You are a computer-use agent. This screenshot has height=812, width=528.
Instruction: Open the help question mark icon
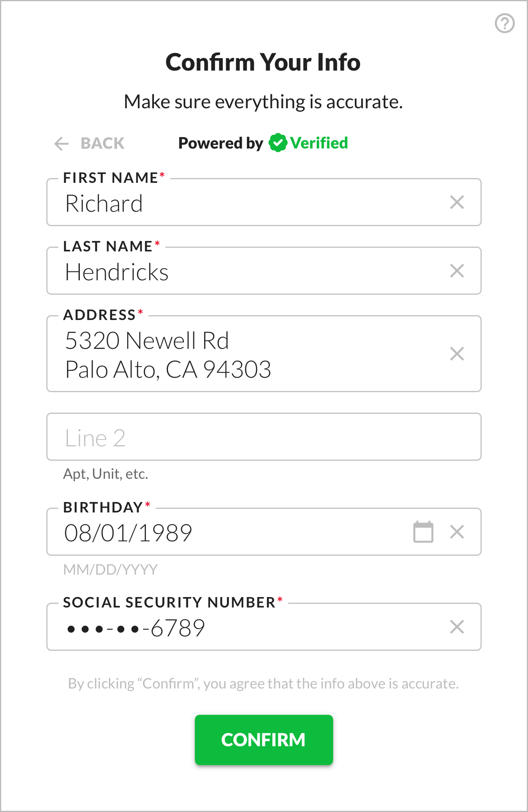[x=504, y=23]
